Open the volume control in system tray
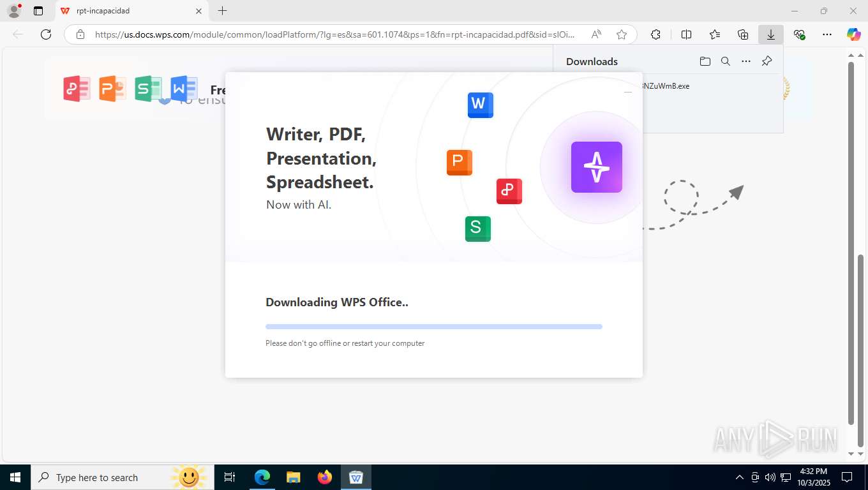The height and width of the screenshot is (490, 868). [x=770, y=477]
